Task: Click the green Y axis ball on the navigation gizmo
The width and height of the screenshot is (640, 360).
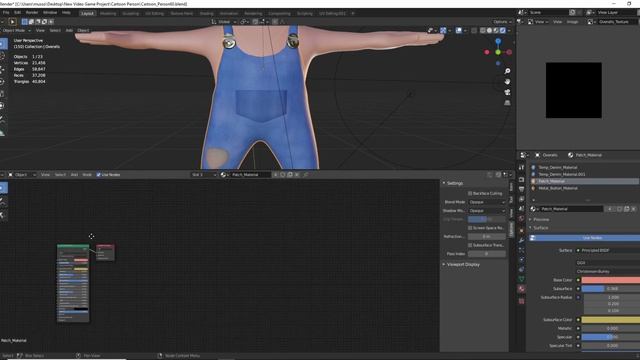Action: pos(498,52)
